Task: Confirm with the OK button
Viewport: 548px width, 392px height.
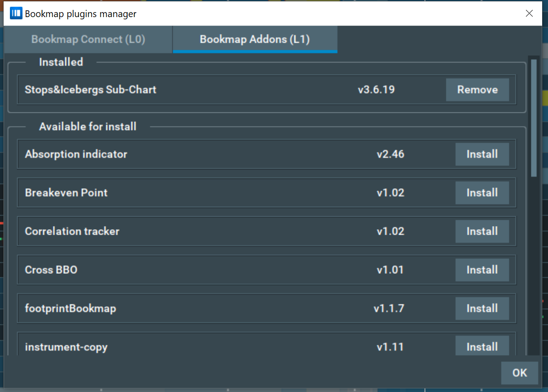Action: click(520, 373)
